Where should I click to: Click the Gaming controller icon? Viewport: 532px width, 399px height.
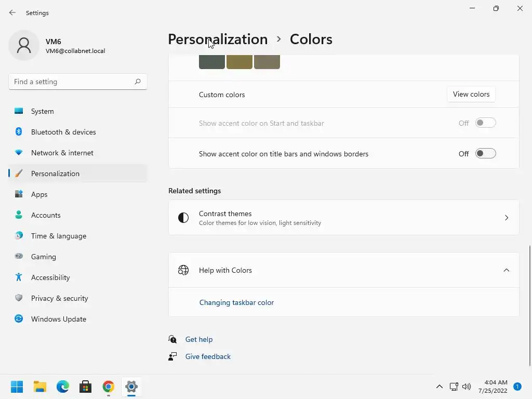click(19, 257)
